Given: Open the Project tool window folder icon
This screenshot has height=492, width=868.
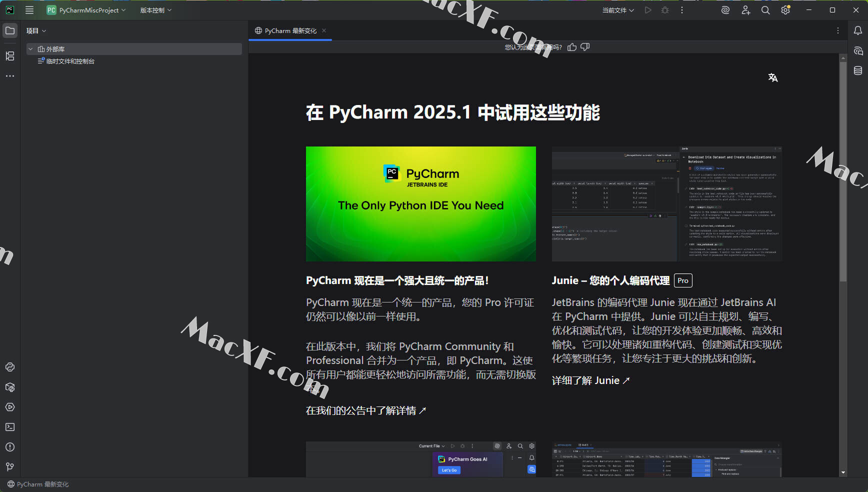Looking at the screenshot, I should (x=10, y=30).
